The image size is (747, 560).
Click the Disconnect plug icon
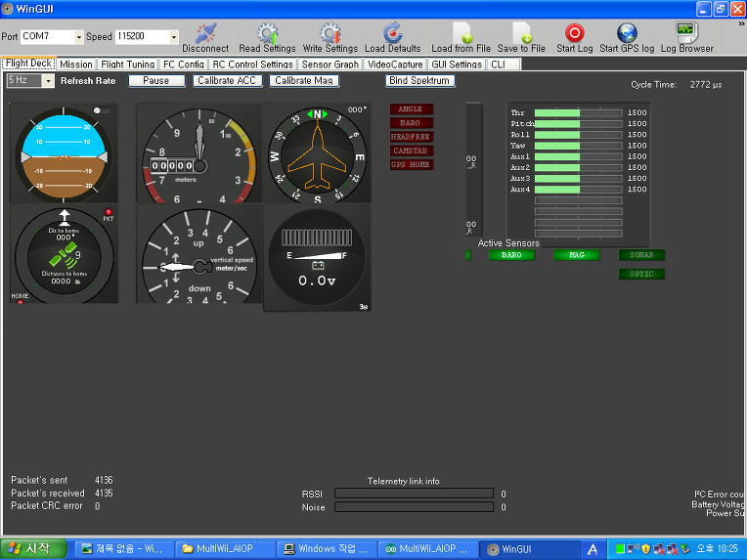pyautogui.click(x=205, y=33)
